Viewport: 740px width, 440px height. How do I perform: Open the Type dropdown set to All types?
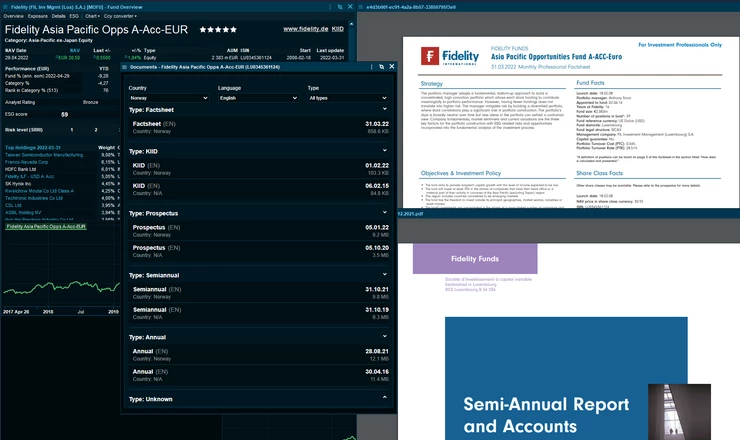point(348,98)
